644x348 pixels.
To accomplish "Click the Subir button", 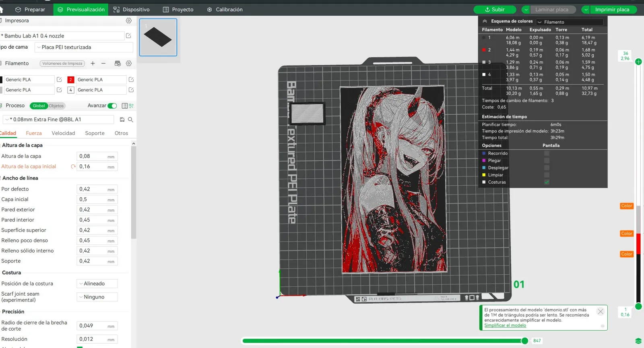I will (x=495, y=10).
